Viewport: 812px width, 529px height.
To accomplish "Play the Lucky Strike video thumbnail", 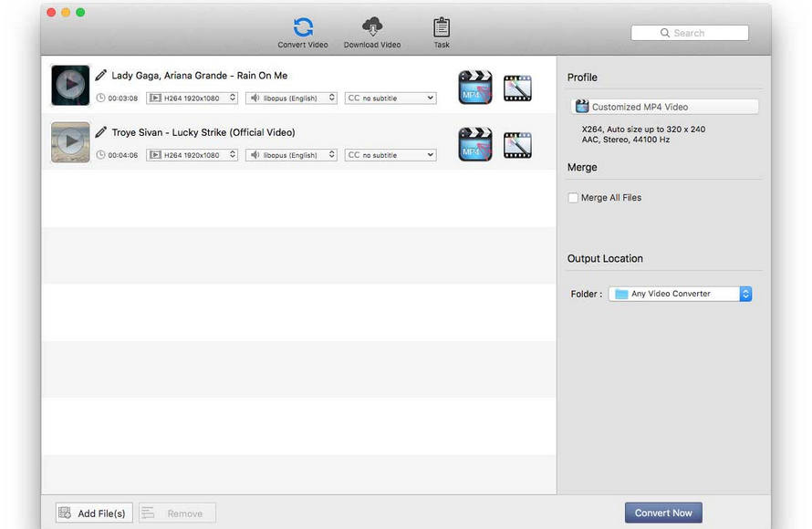I will coord(69,141).
